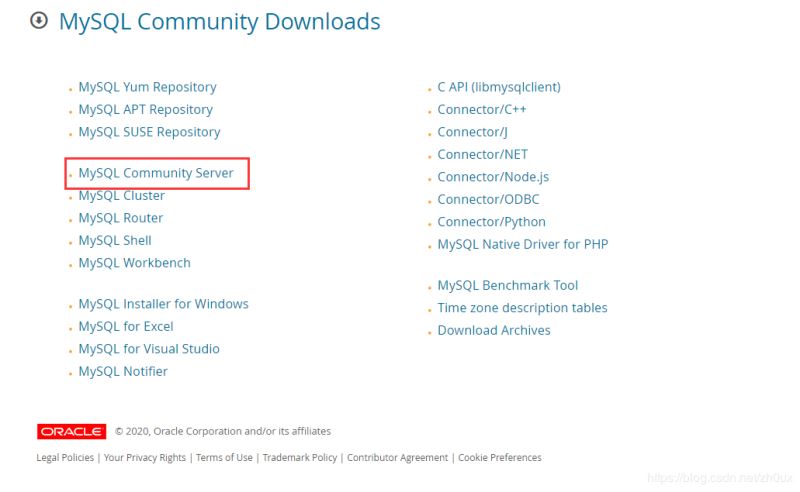Open Contributor Agreement footer link
800x492 pixels.
point(397,457)
